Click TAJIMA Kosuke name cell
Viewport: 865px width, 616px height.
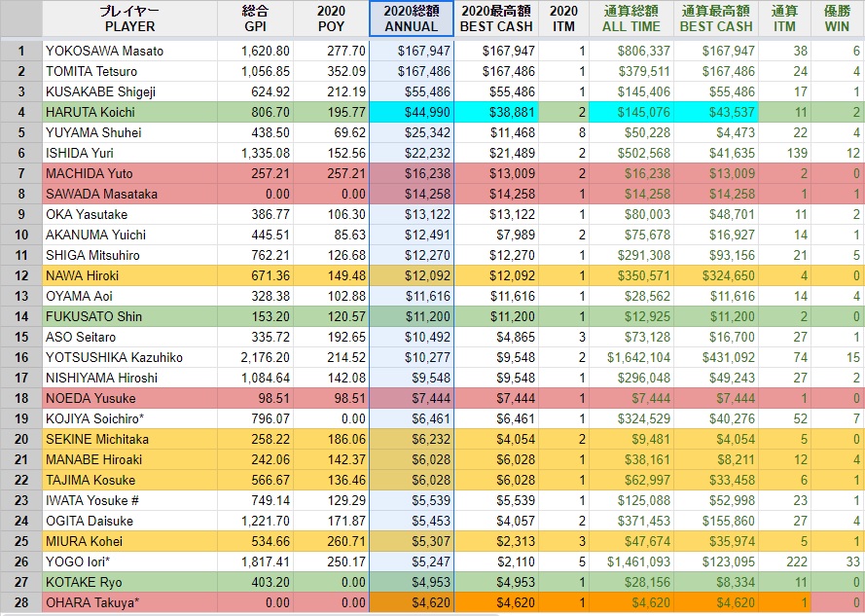tap(129, 480)
